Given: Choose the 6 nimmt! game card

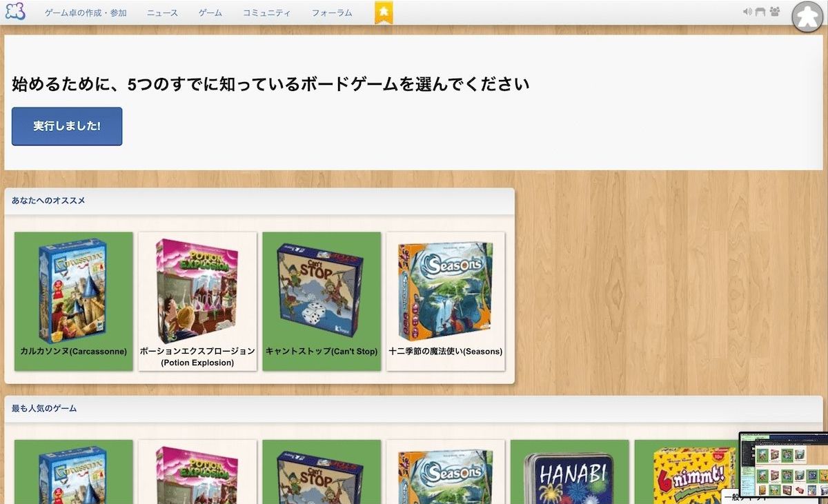Looking at the screenshot, I should (x=687, y=472).
